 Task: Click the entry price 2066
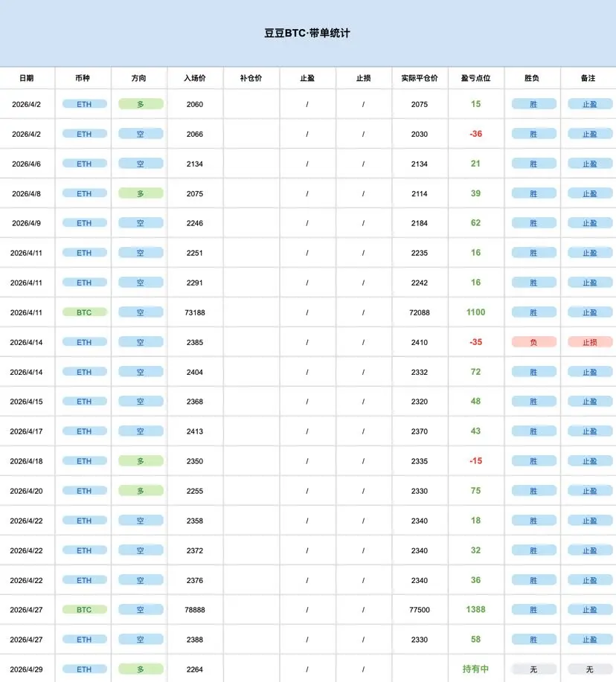click(x=195, y=134)
